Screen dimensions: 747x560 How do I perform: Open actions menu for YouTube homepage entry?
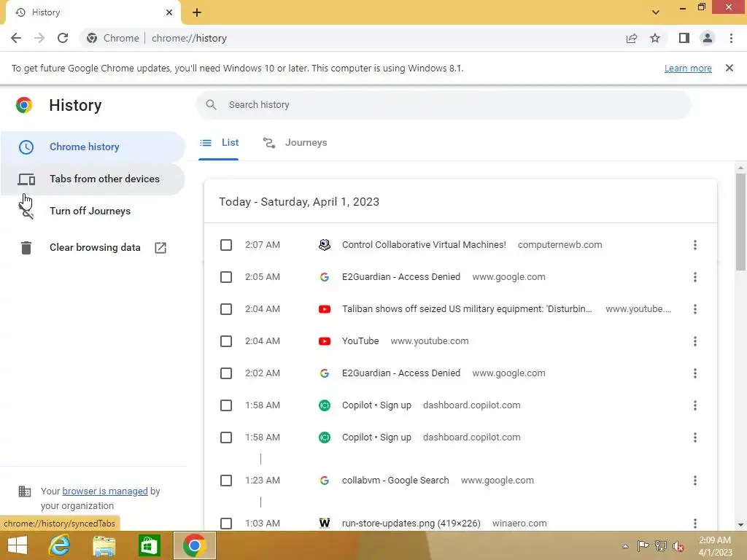(x=695, y=341)
